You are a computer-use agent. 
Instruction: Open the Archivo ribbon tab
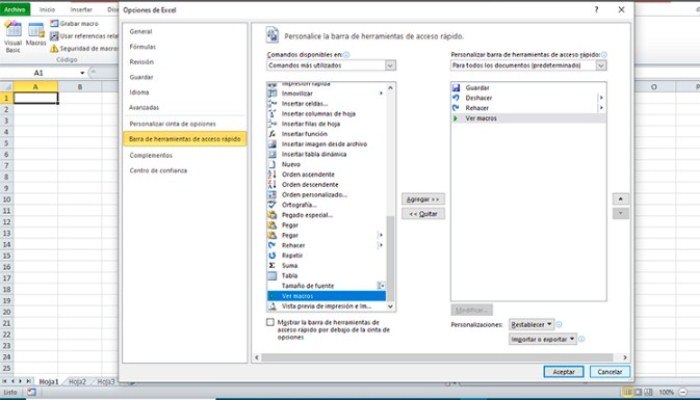tap(15, 9)
